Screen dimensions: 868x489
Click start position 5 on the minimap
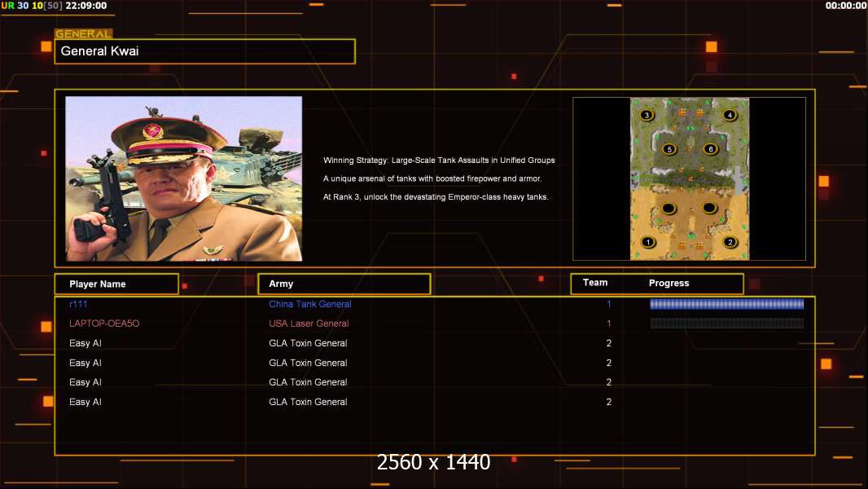tap(669, 149)
